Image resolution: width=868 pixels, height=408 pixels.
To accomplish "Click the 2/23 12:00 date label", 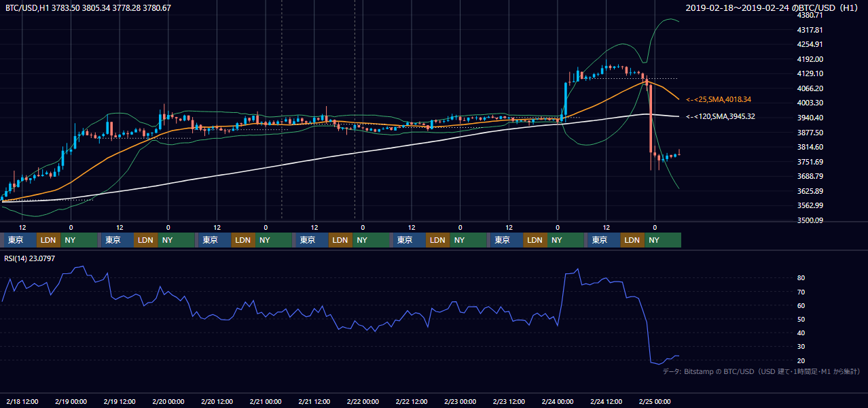I will (509, 401).
